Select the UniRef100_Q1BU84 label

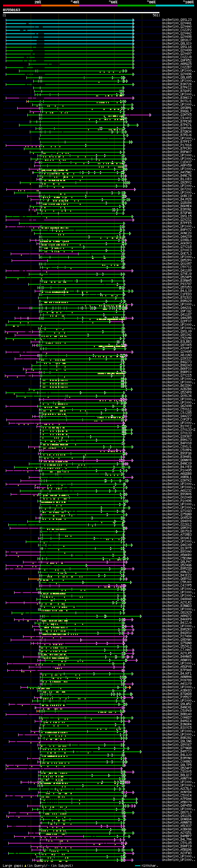tap(177, 203)
